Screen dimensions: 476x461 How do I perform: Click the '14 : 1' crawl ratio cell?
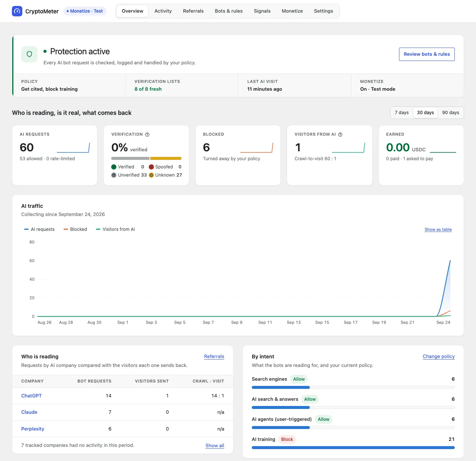click(218, 396)
